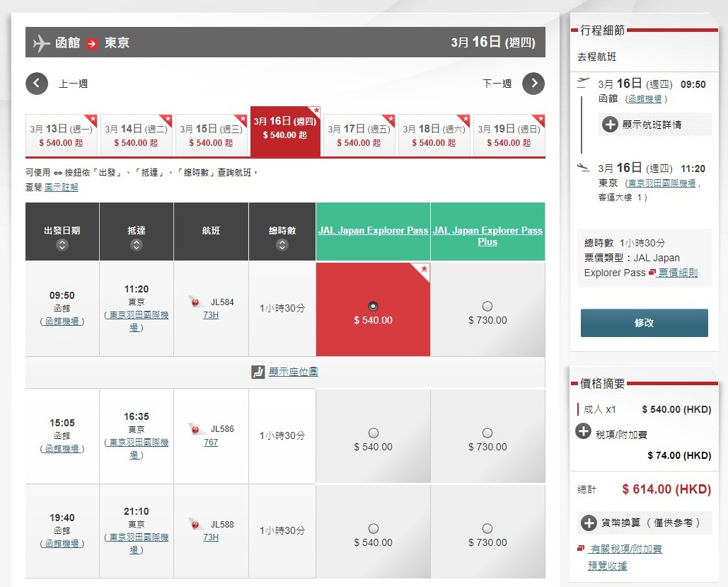Switch to 3月19日 (週日) date tab
Screen dimensions: 728x587
pos(509,135)
